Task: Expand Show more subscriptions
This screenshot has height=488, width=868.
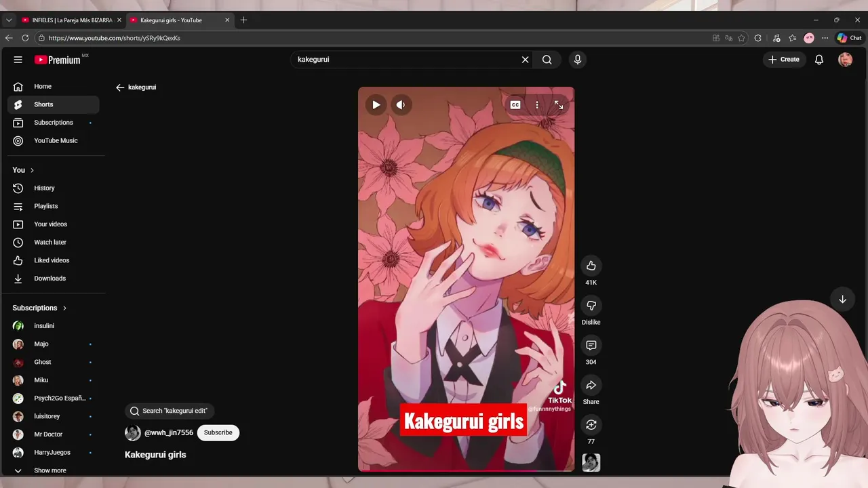Action: point(53,470)
